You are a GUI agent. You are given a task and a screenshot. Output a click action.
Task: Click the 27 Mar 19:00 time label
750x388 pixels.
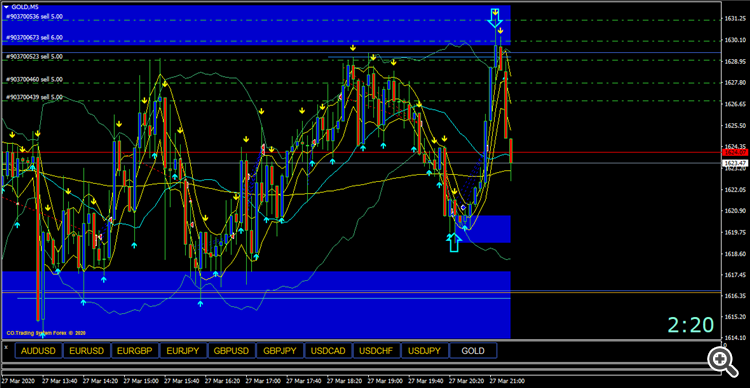tap(384, 381)
